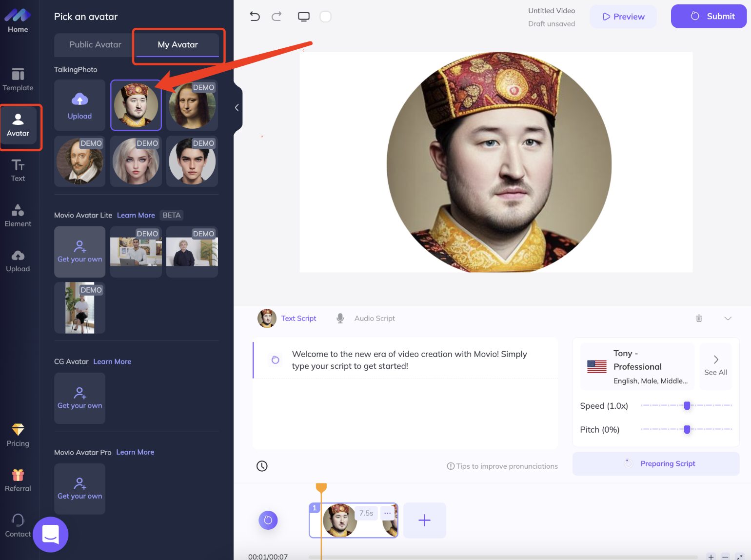Click the screen aspect ratio icon
The height and width of the screenshot is (560, 751).
coord(304,17)
